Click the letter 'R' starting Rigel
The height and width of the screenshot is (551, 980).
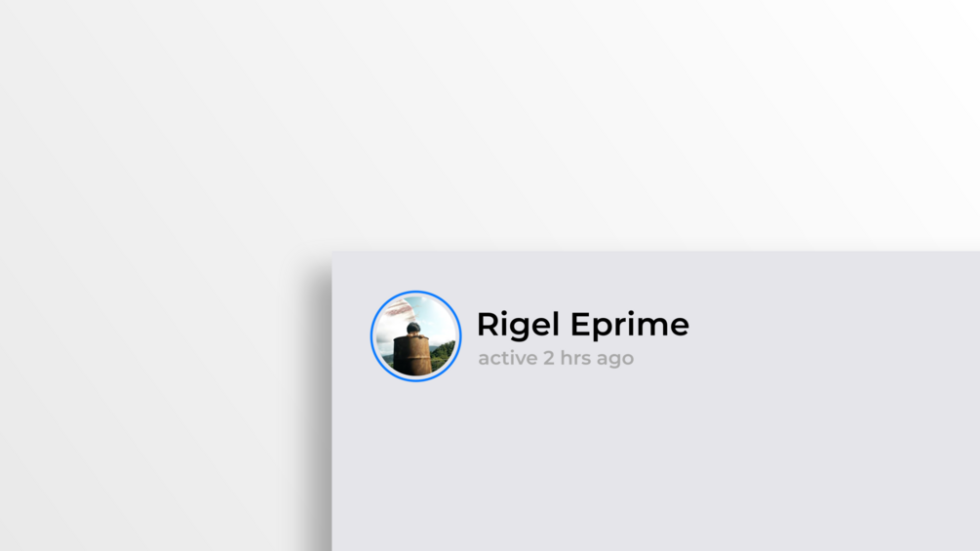tap(489, 325)
